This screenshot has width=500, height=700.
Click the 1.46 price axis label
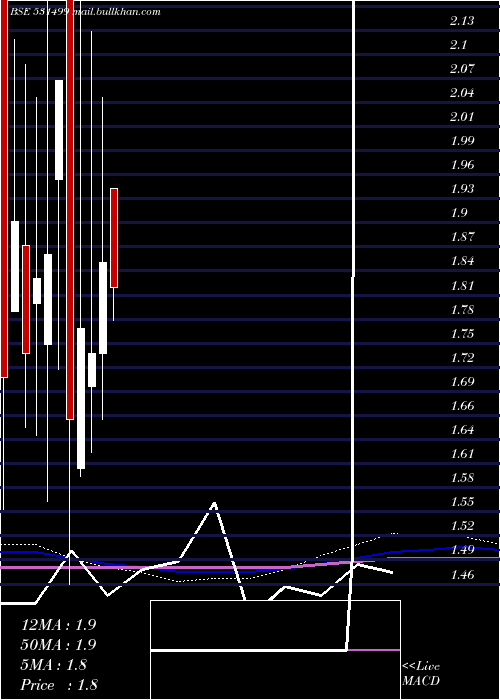click(x=462, y=575)
